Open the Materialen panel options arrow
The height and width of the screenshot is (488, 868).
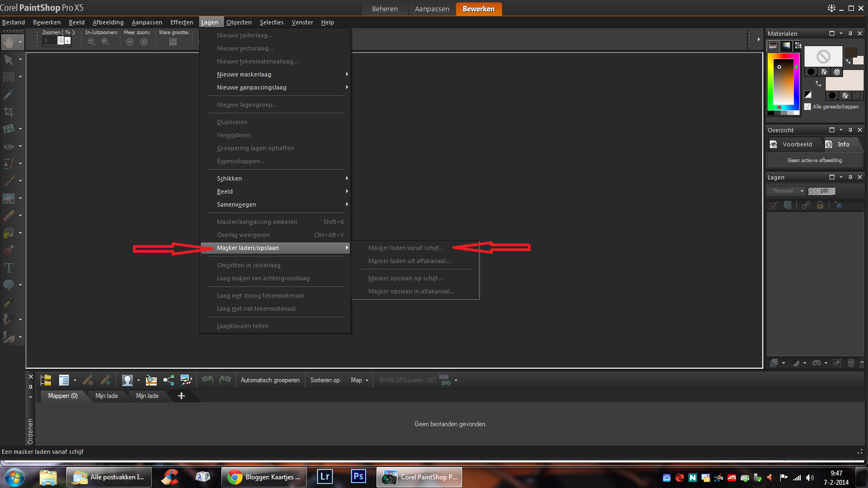point(841,34)
